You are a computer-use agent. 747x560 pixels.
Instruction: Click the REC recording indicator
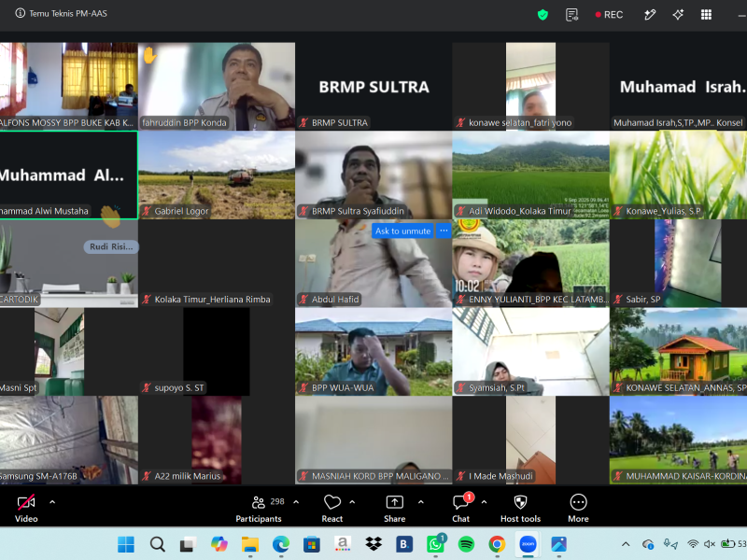coord(609,15)
